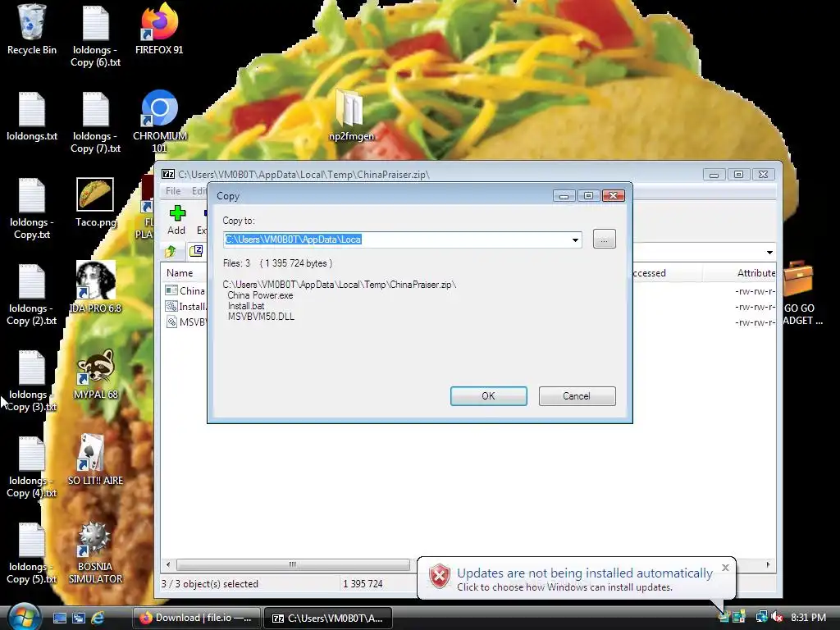Select the SO LIT!! AIRE shortcut
This screenshot has height=630, width=840.
95,460
